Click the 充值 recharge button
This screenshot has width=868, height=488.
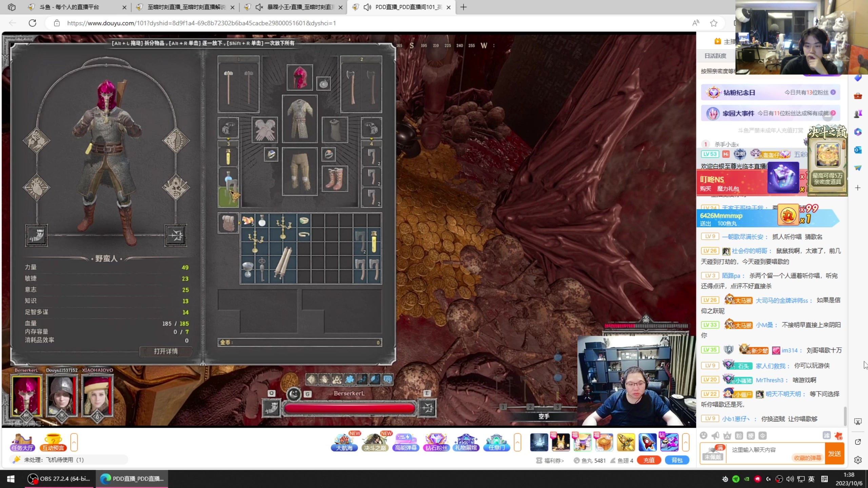[x=649, y=460]
